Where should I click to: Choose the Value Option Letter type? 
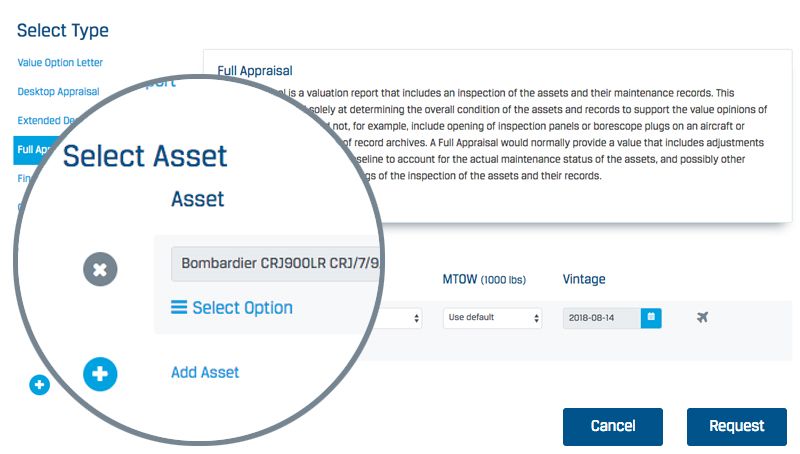tap(60, 63)
